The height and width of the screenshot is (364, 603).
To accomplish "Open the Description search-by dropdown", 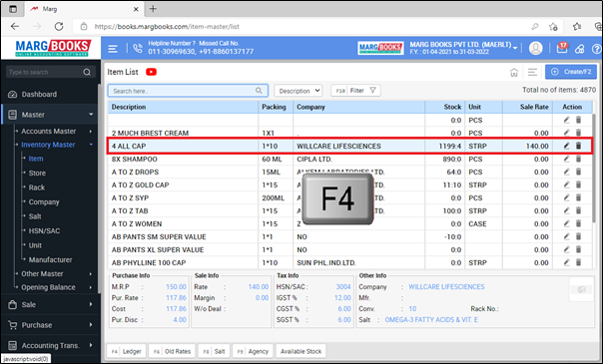I will 299,91.
